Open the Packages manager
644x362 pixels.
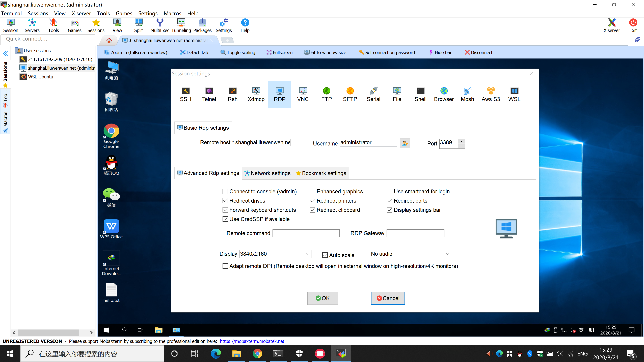point(202,25)
